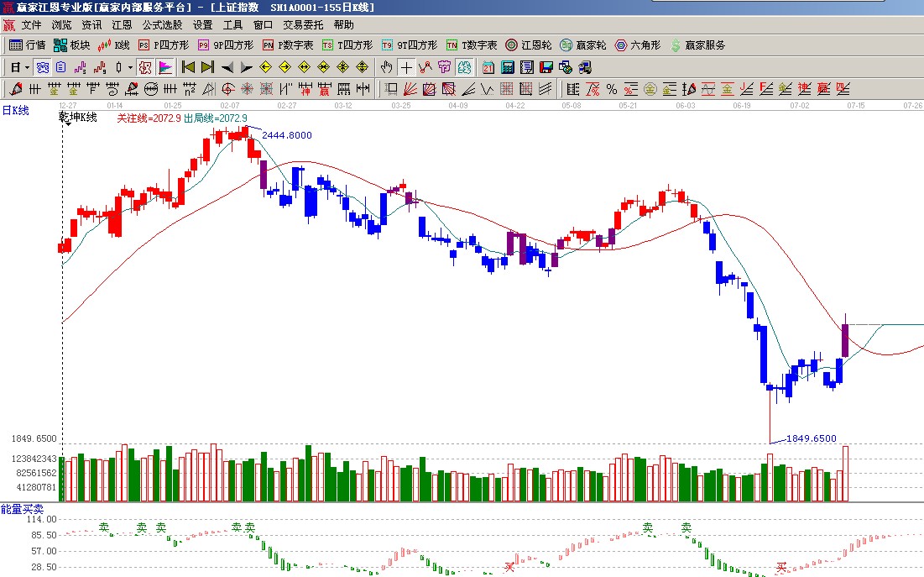Click the floppy disk save icon

click(546, 67)
